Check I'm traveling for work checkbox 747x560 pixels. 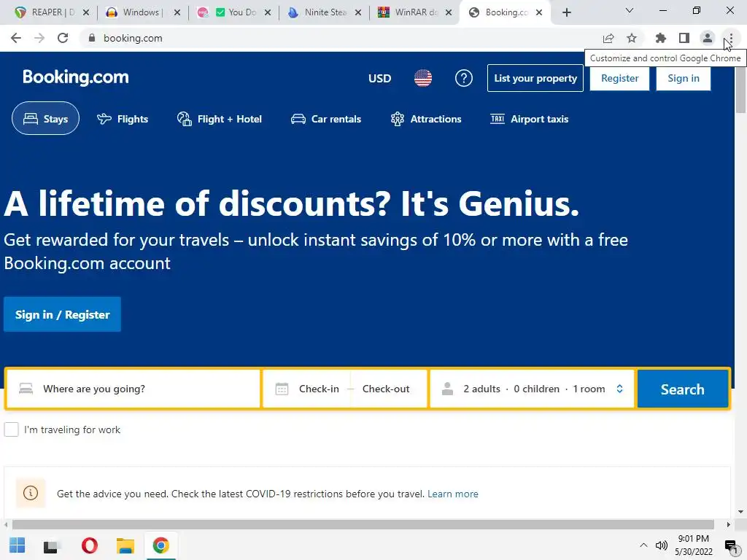point(12,429)
